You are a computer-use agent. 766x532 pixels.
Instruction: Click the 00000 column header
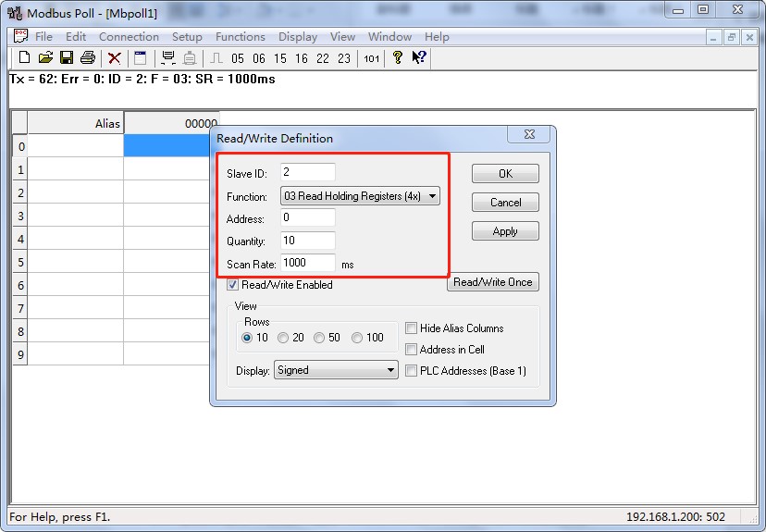[x=171, y=123]
